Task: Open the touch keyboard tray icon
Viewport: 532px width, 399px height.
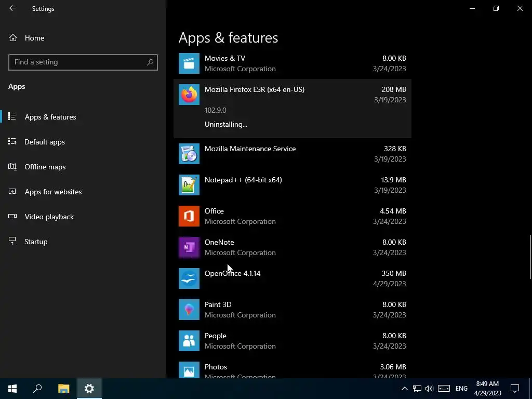Action: [444, 389]
